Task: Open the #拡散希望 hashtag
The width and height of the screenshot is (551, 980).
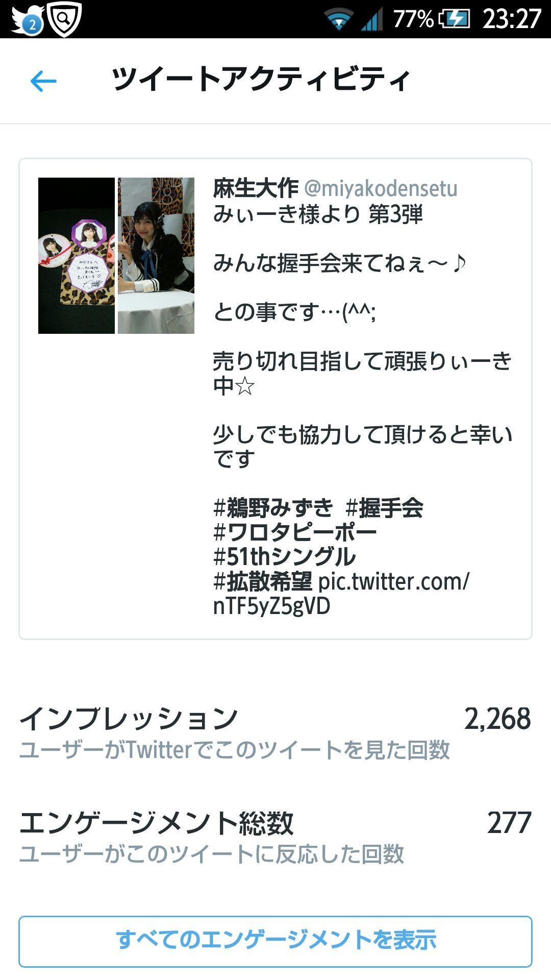Action: [263, 581]
